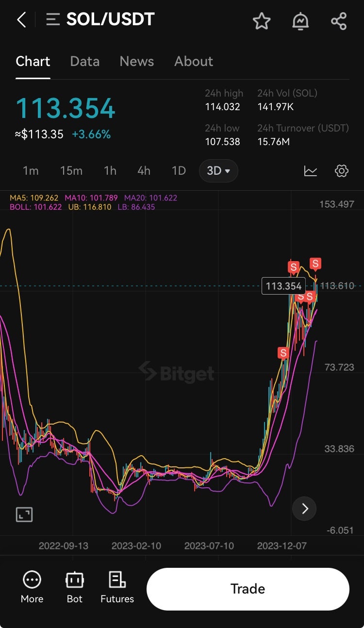Tap the SOL/USDT pair title
This screenshot has width=364, height=628.
click(x=110, y=20)
